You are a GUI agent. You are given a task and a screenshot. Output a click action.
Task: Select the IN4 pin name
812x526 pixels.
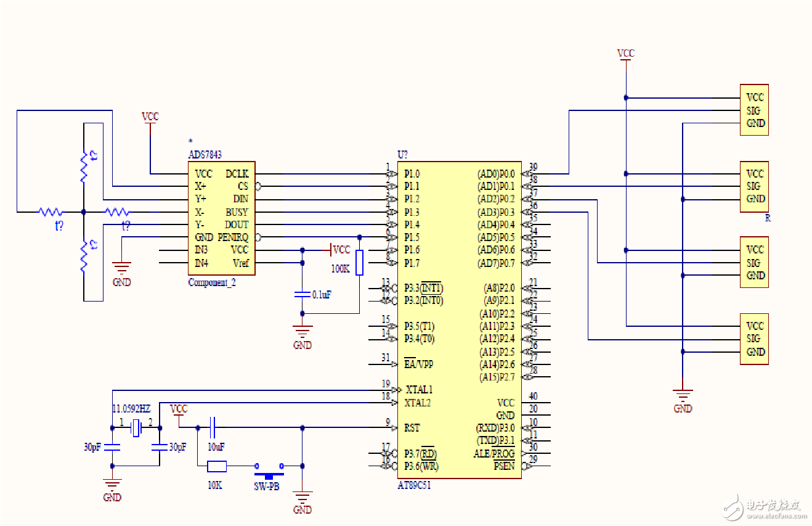coord(201,263)
